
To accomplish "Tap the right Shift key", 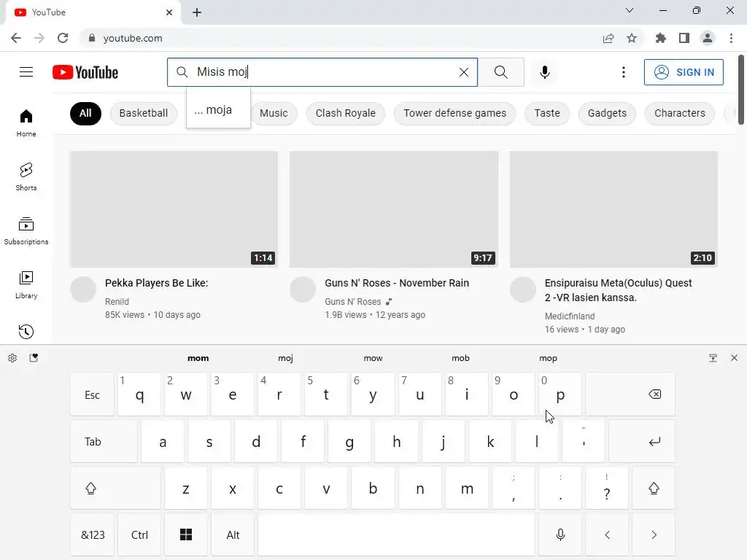I will [x=654, y=488].
